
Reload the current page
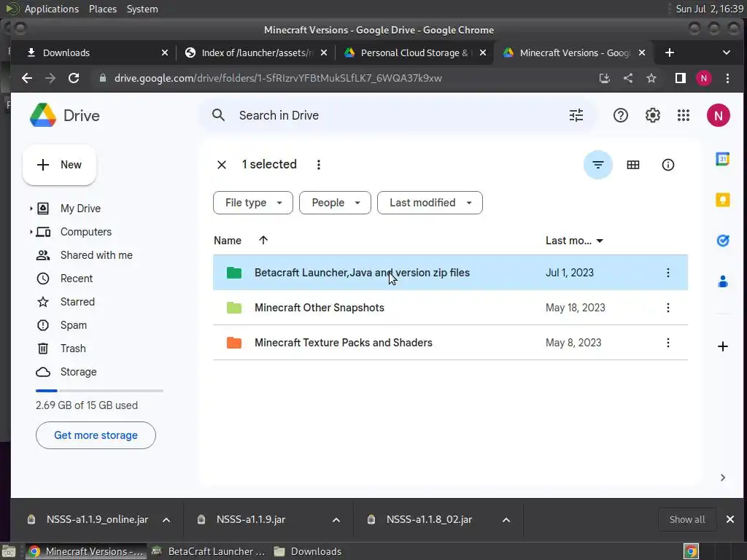(x=74, y=78)
